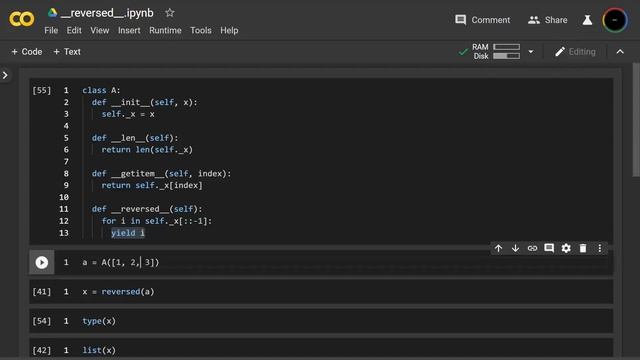Viewport: 640px width, 360px height.
Task: Open cell settings gear icon
Action: [x=566, y=248]
